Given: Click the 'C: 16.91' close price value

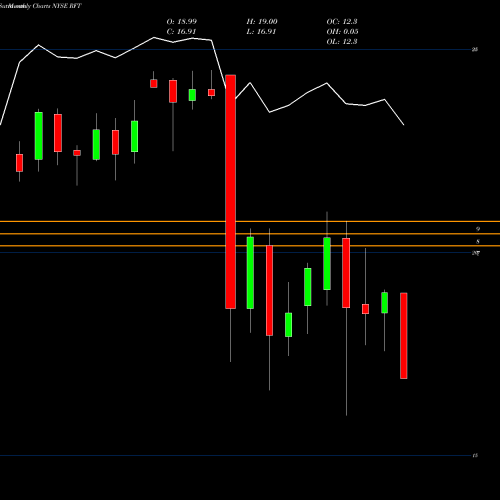Looking at the screenshot, I should (182, 32).
